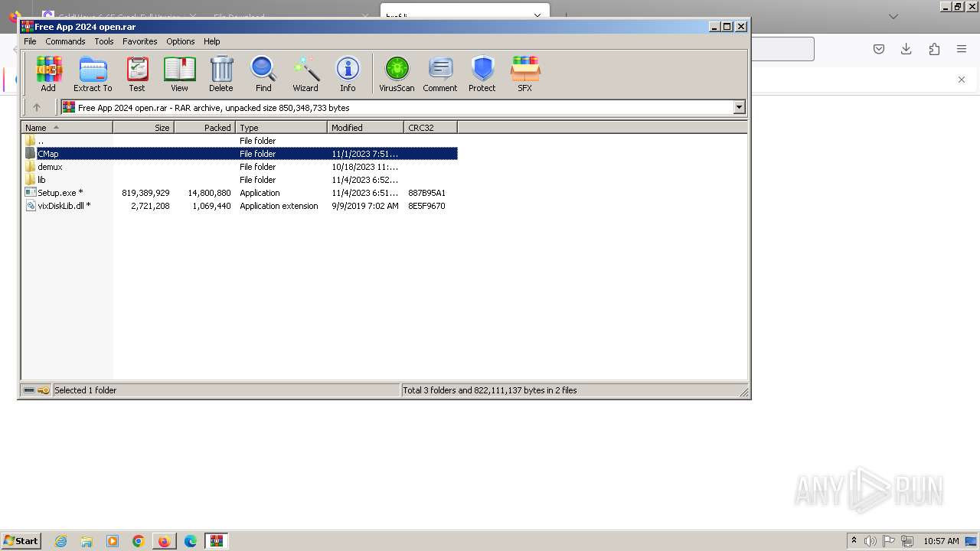
Task: Open Firefox hamburger menu
Action: coord(962,49)
